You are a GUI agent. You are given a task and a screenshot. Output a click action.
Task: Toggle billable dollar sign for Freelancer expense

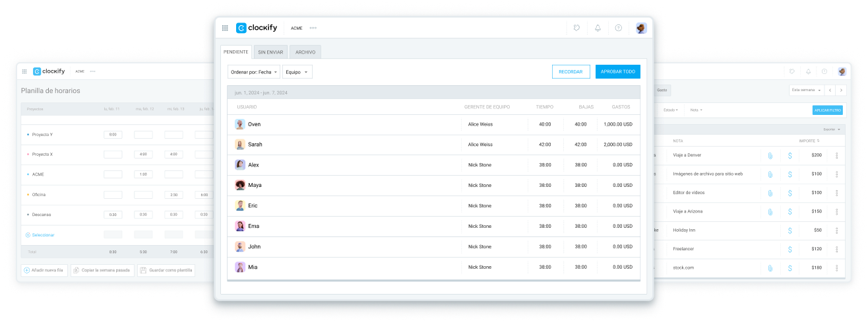coord(790,249)
